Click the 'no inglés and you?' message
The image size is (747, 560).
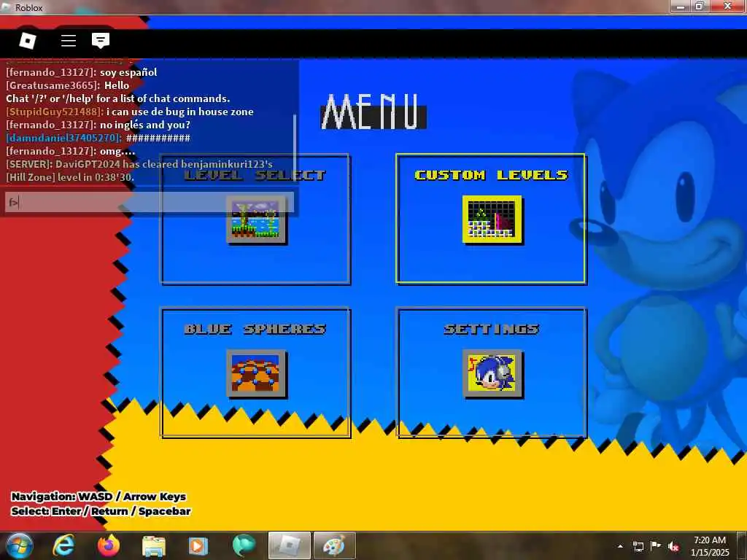point(145,125)
